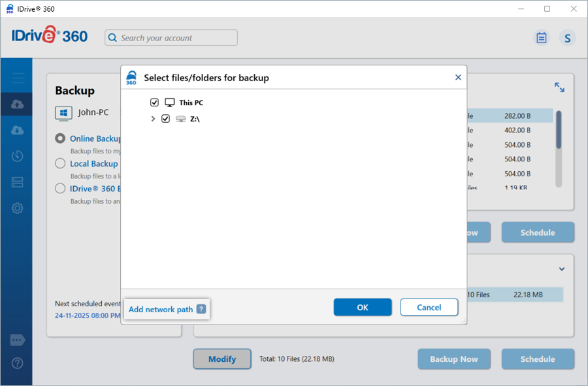Click Add network path link
Screen dimensions: 588x386
[161, 310]
